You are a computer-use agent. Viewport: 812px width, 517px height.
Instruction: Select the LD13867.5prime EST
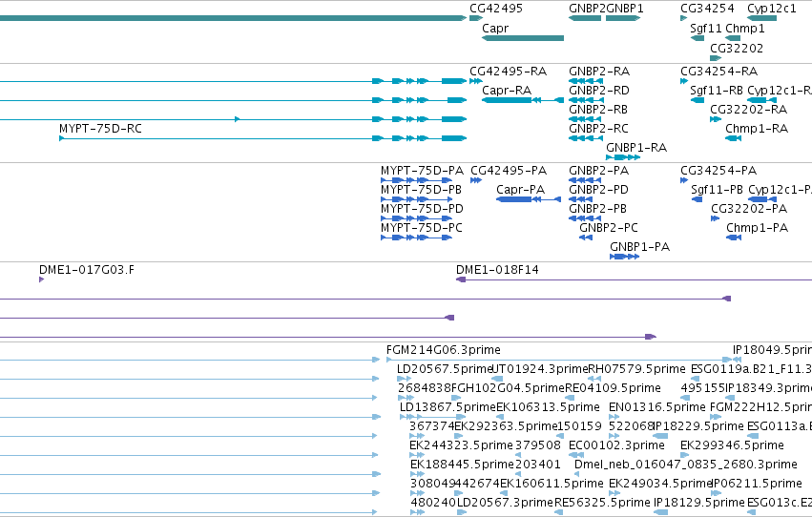click(x=432, y=417)
